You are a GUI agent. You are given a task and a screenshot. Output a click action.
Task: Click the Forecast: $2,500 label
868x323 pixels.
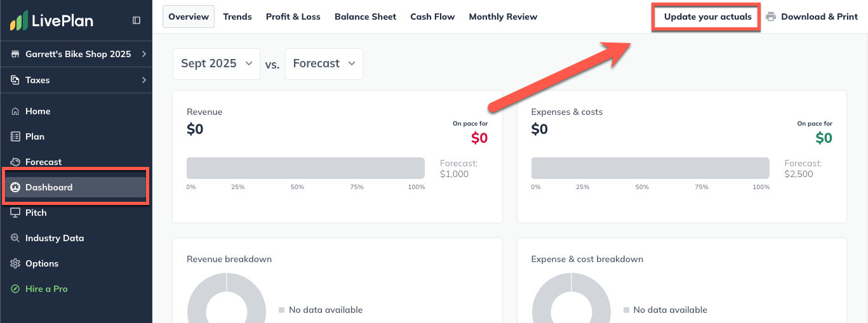pos(803,169)
